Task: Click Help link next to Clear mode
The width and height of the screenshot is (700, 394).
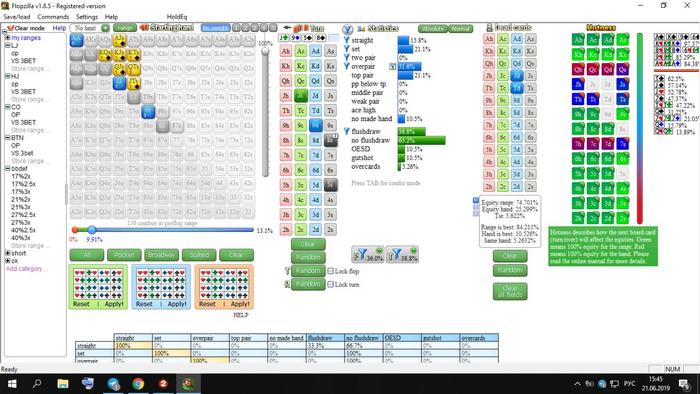Action: tap(59, 28)
